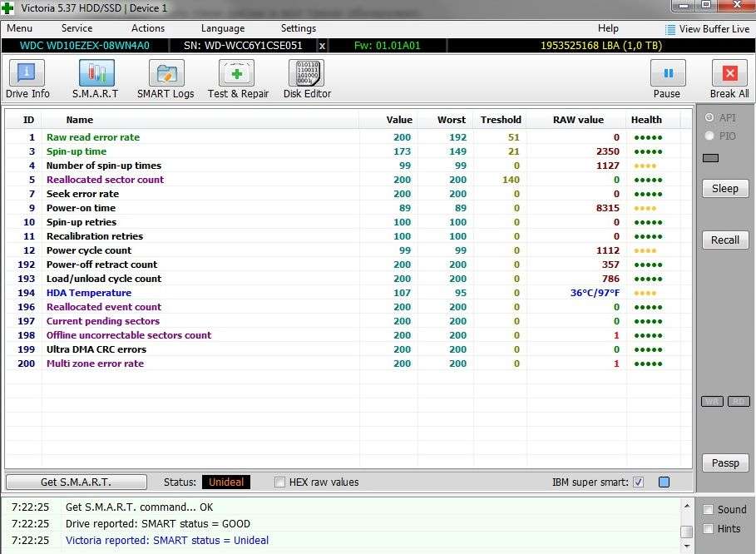Enable the Sound checkbox

click(x=709, y=509)
